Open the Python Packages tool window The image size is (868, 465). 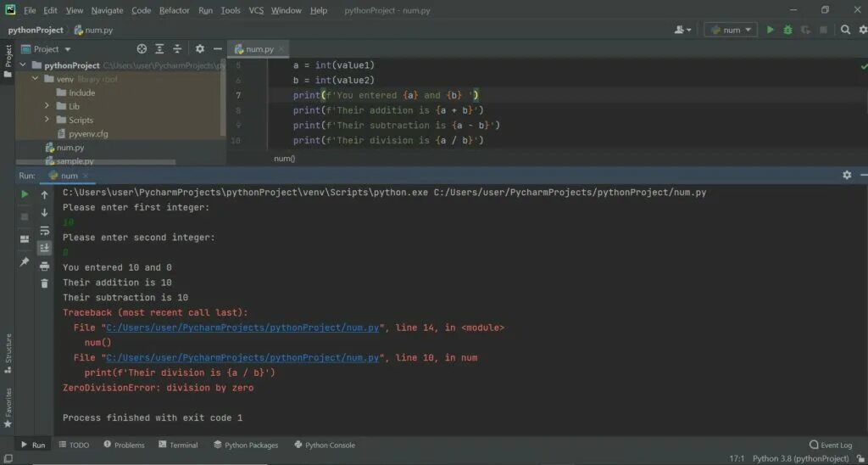(246, 445)
